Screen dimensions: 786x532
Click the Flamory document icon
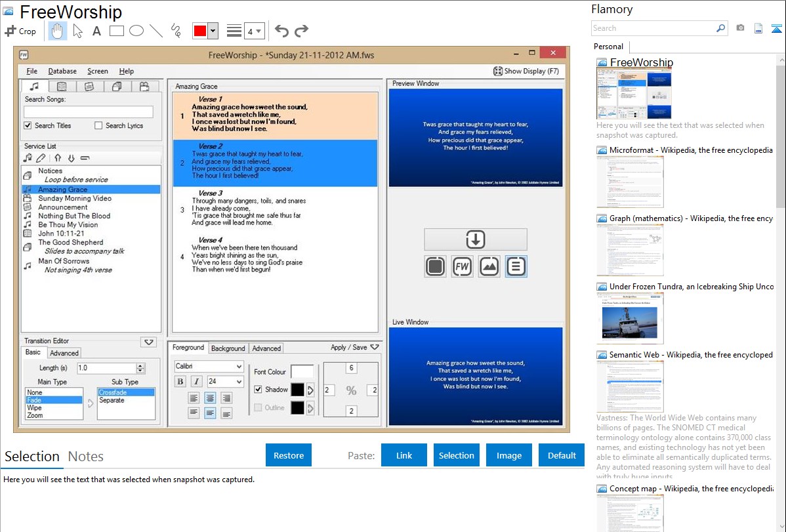[758, 28]
